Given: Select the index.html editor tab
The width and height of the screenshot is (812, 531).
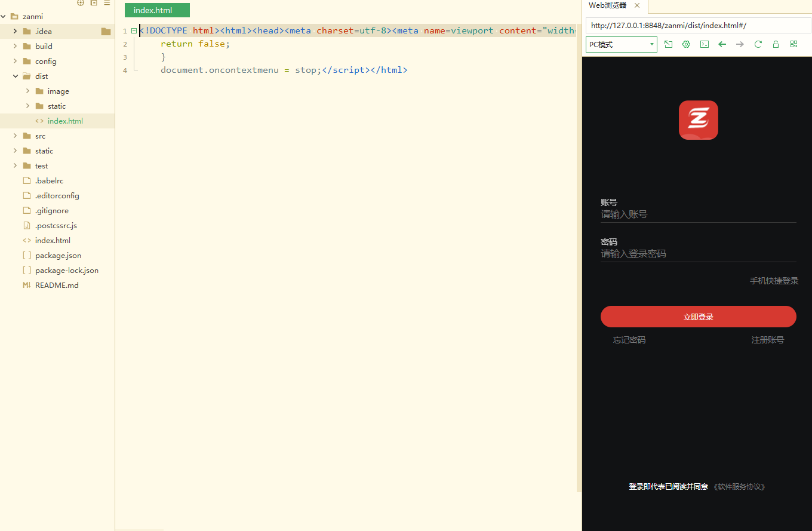Looking at the screenshot, I should point(156,10).
